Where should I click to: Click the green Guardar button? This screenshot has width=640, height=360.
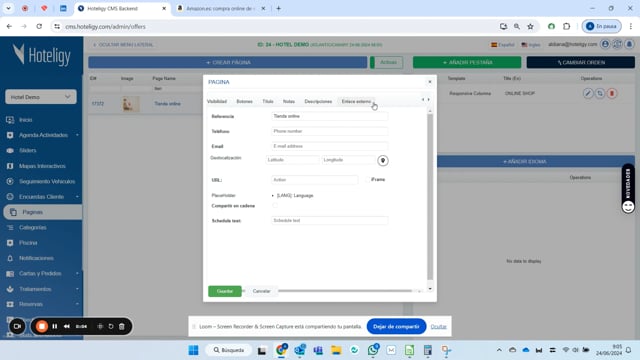(x=224, y=291)
